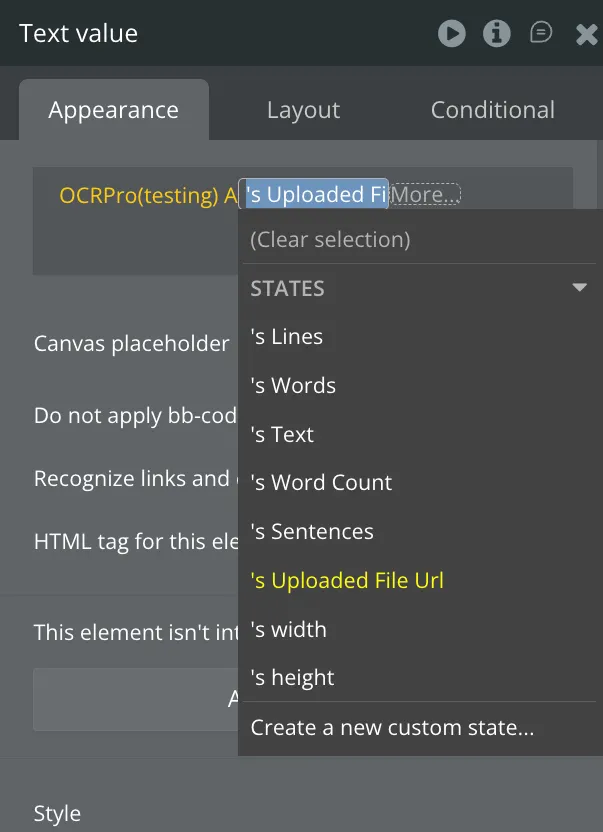
Task: Pick 's Word Count state
Action: [x=321, y=483]
